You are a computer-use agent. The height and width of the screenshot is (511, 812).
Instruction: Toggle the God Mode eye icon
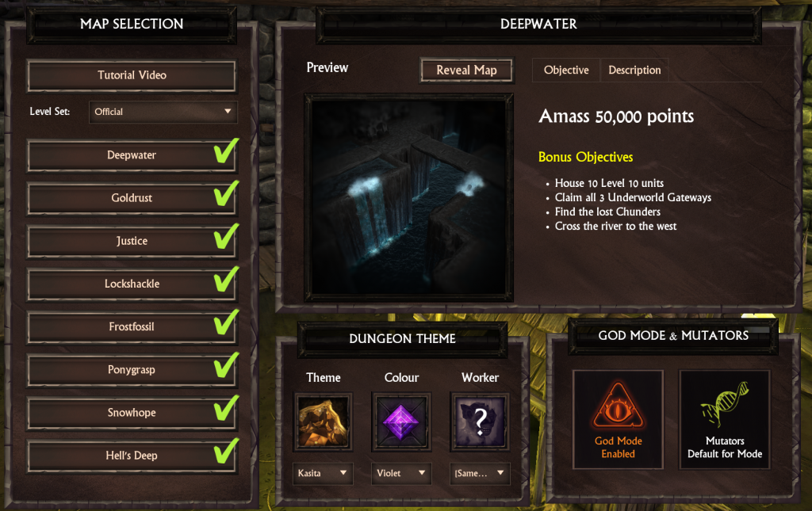tap(618, 406)
